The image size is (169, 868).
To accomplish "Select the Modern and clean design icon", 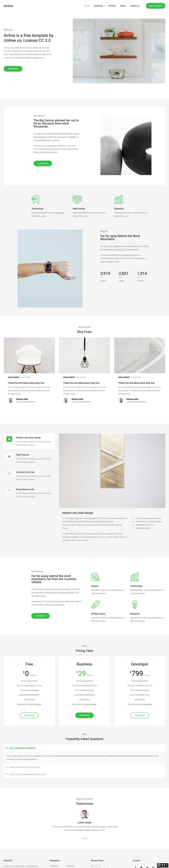I will click(x=9, y=439).
